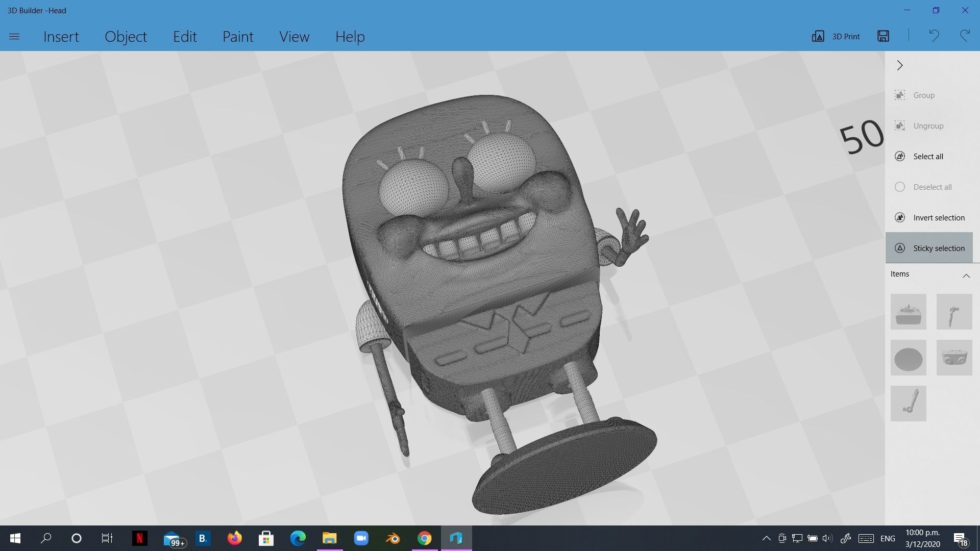Screen dimensions: 980x551
Task: Open the volume control in system tray
Action: [x=827, y=538]
